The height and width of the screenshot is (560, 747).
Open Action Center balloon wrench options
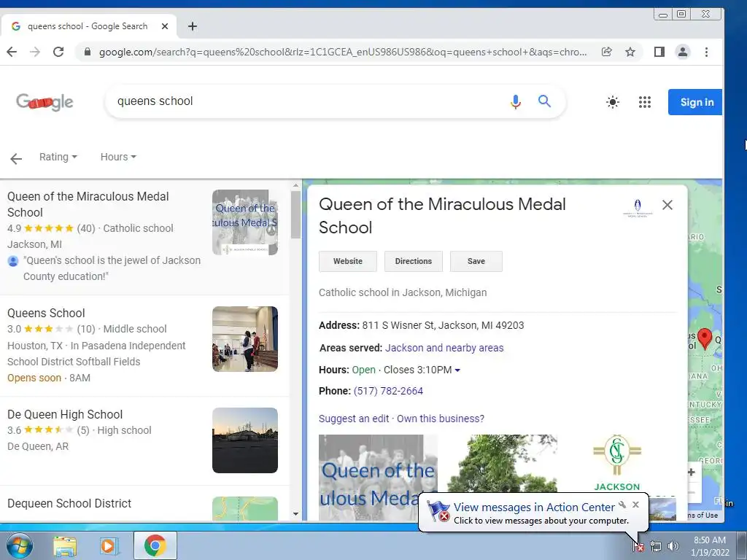(622, 505)
